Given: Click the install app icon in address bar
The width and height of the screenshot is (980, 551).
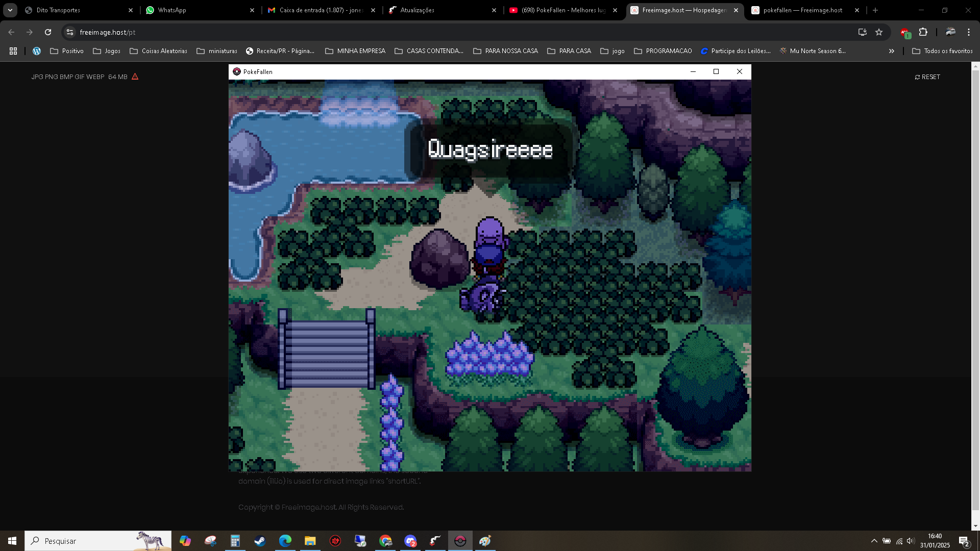Looking at the screenshot, I should click(x=863, y=32).
